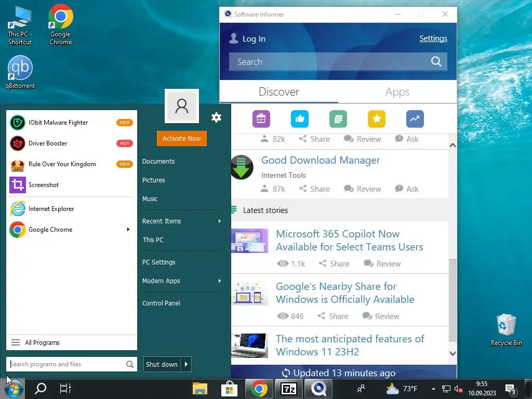Switch to the Apps tab
Screen dimensions: 532x399
pyautogui.click(x=397, y=92)
